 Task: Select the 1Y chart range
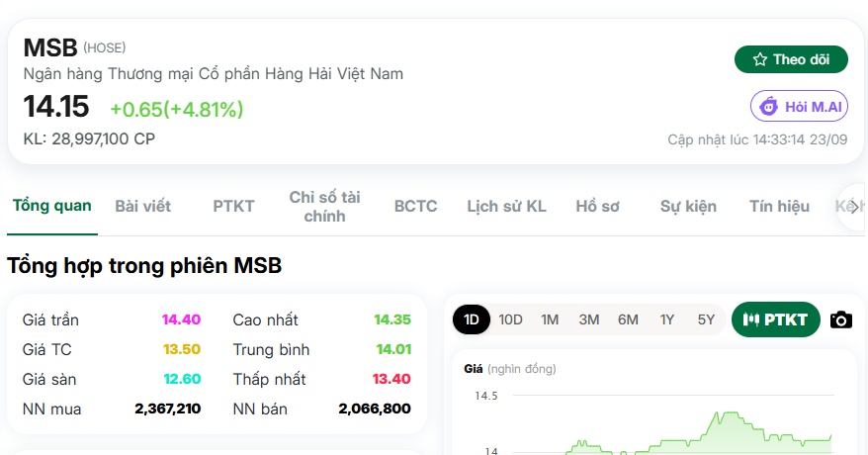point(667,319)
